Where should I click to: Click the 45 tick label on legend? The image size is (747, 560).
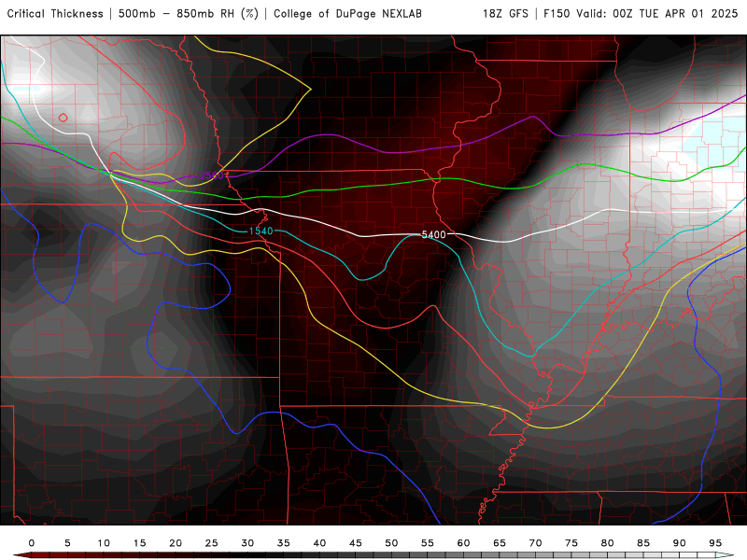point(356,543)
